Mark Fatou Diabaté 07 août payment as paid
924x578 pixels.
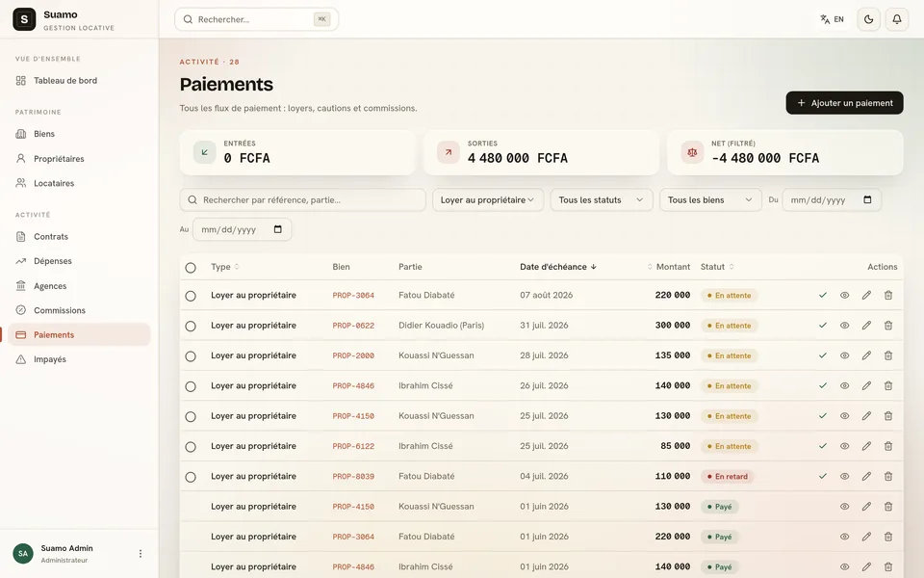point(823,295)
